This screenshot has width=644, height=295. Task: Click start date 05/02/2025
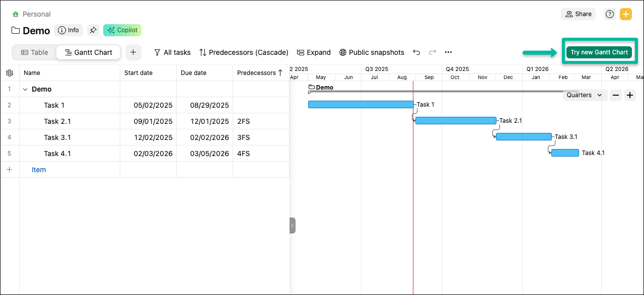pos(148,105)
